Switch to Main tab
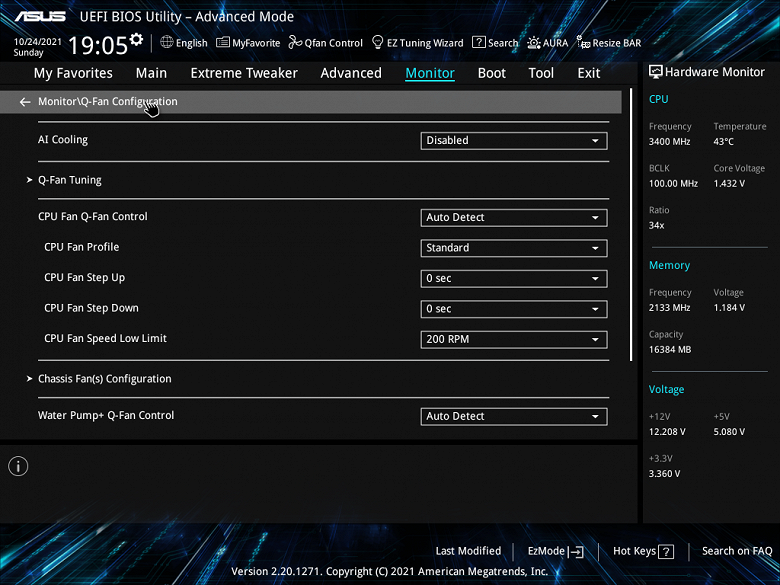Image resolution: width=780 pixels, height=585 pixels. pyautogui.click(x=151, y=73)
